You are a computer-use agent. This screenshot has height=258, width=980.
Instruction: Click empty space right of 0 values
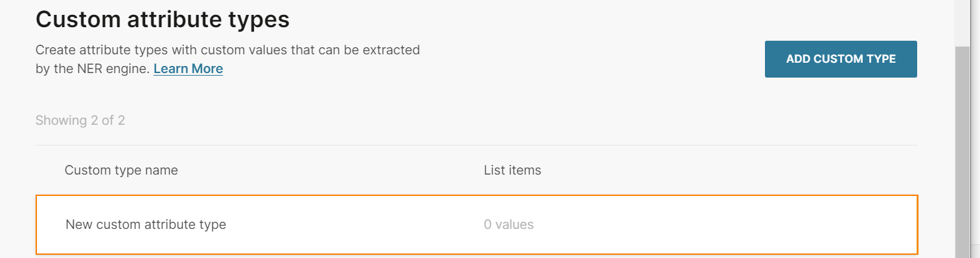[x=725, y=224]
